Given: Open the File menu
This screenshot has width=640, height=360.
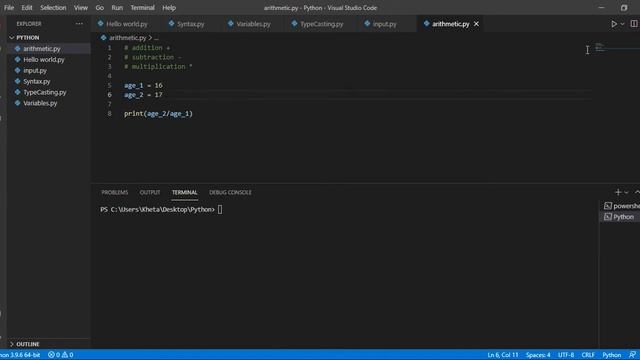Looking at the screenshot, I should coord(9,8).
